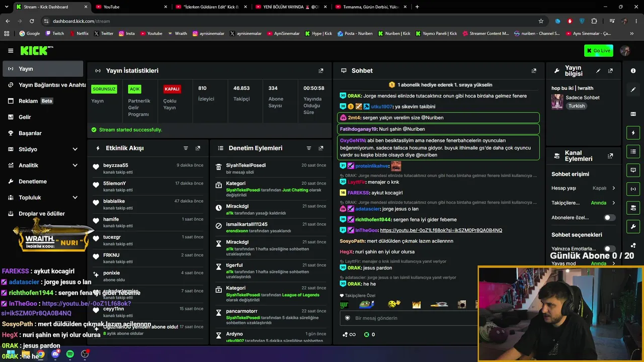The width and height of the screenshot is (644, 362).
Task: Click the info icon in the right rail
Action: (x=633, y=71)
